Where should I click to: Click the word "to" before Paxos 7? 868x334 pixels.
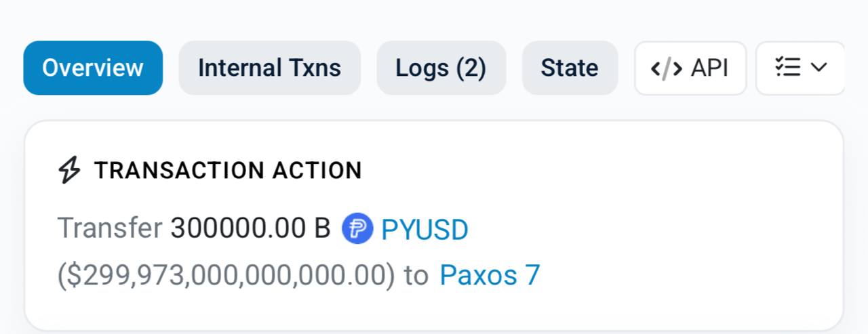point(416,276)
